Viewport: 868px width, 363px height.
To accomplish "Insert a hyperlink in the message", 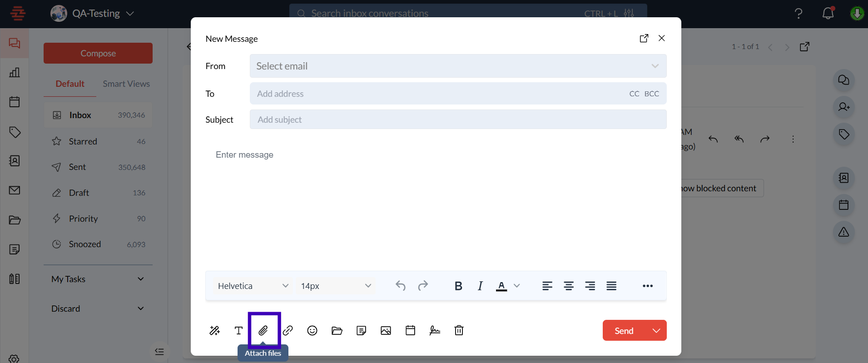I will click(288, 330).
